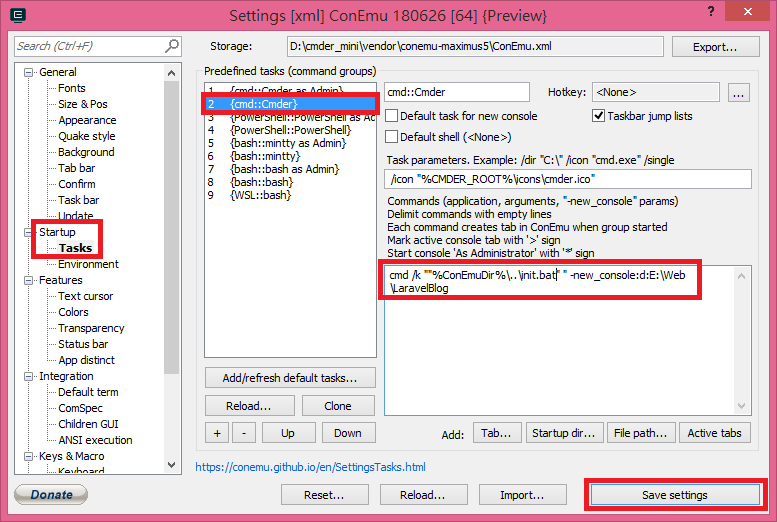Open Text cursor settings page
Screen dimensions: 777x522
coord(86,296)
